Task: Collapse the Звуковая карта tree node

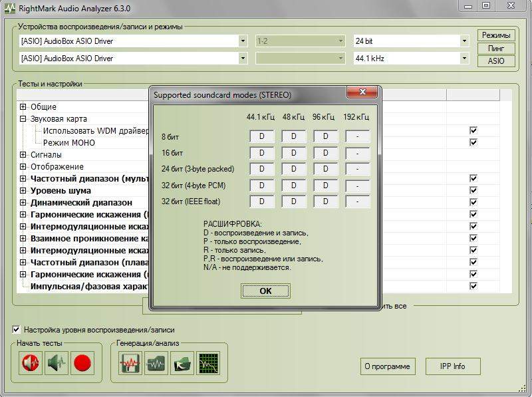Action: point(23,119)
